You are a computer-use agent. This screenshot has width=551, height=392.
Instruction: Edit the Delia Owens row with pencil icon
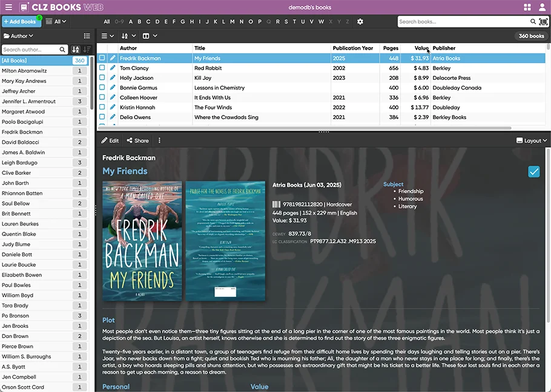coord(113,117)
